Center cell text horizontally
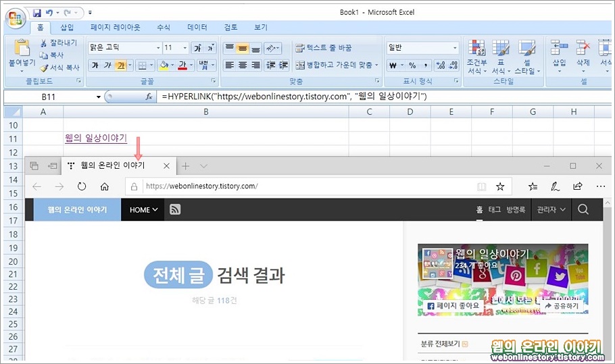The height and width of the screenshot is (364, 615). point(243,65)
